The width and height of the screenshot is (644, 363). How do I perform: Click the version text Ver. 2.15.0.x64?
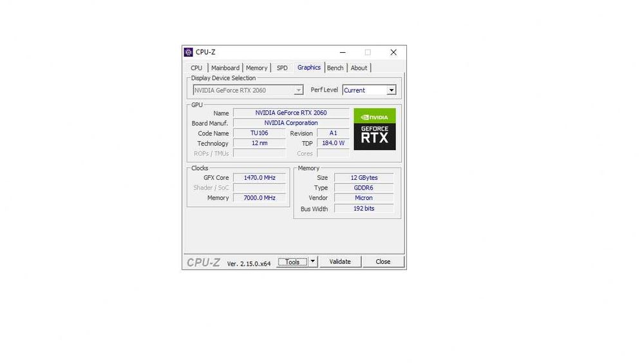click(x=249, y=264)
